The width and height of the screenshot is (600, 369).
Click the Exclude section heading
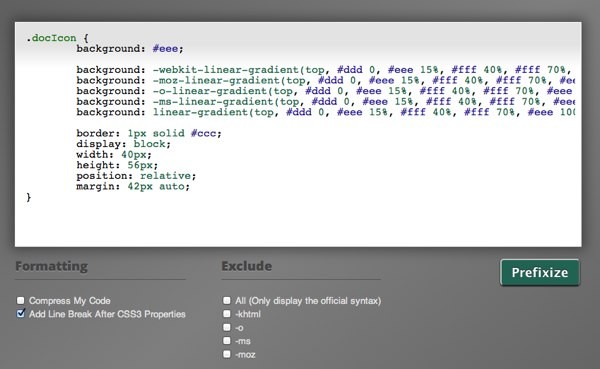coord(247,266)
